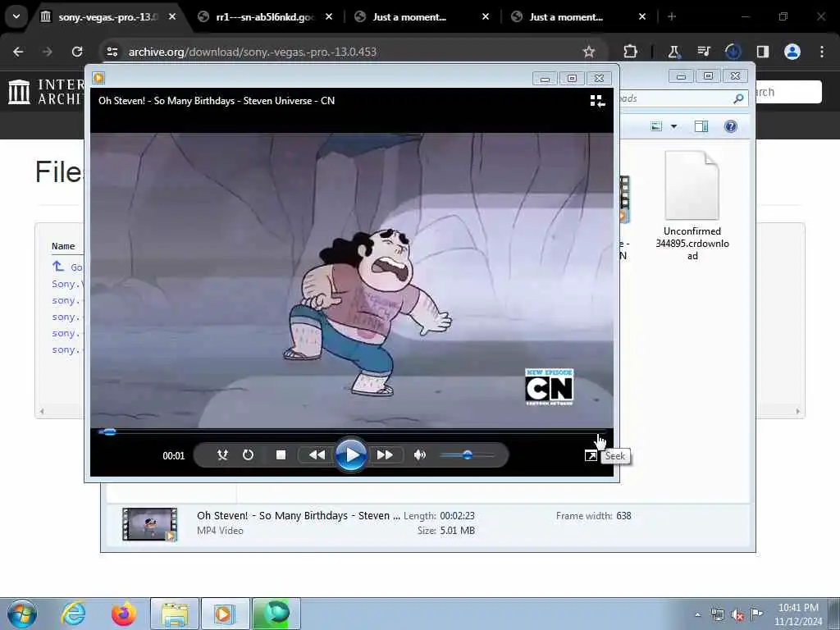Click the archive.org address bar URL
This screenshot has height=630, width=840.
tap(253, 52)
